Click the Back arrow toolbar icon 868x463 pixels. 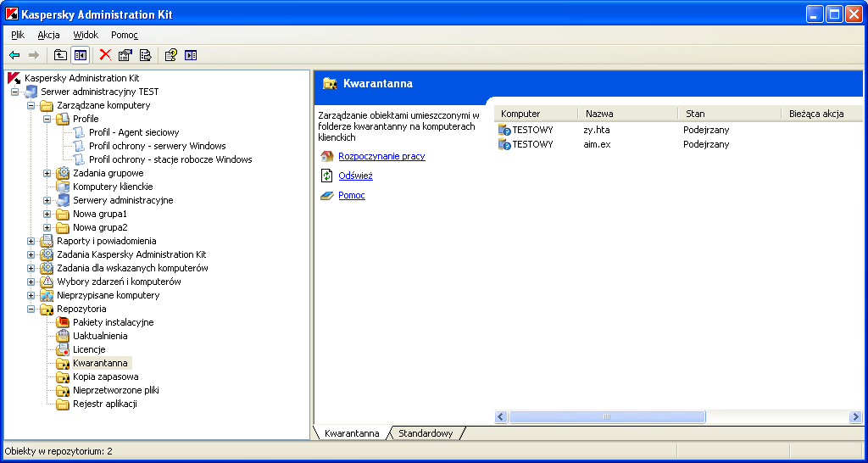click(x=15, y=55)
